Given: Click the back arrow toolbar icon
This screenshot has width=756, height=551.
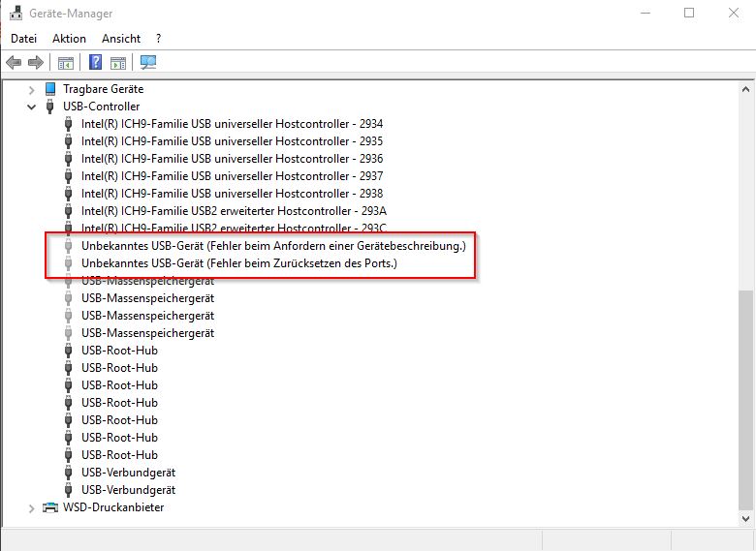Looking at the screenshot, I should pos(14,63).
